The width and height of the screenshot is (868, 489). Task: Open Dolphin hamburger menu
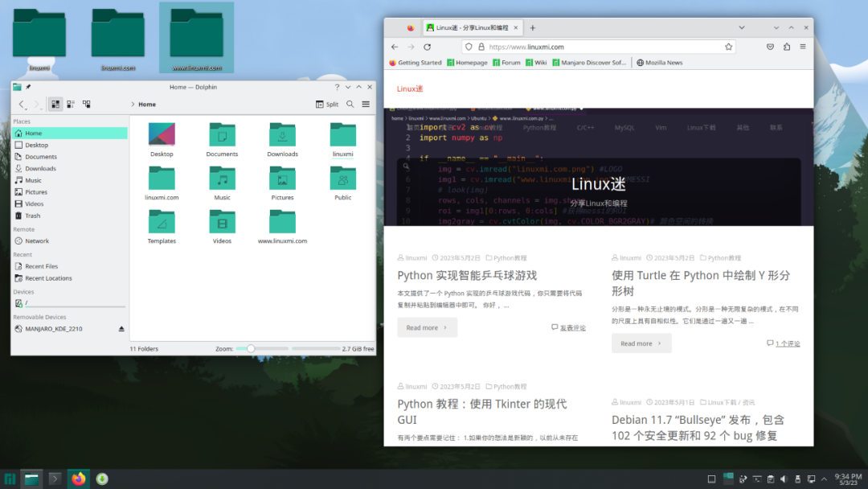coord(366,104)
